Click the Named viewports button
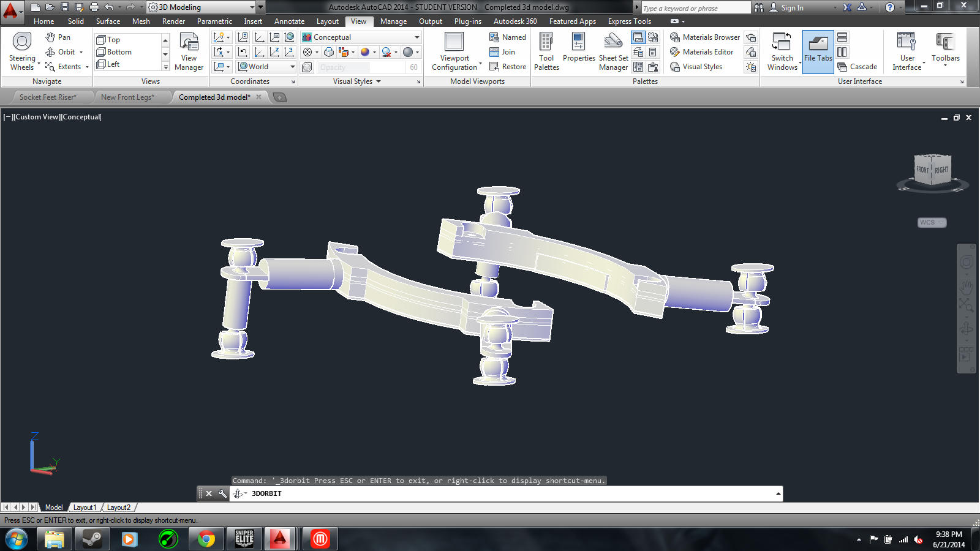980x551 pixels. [508, 37]
